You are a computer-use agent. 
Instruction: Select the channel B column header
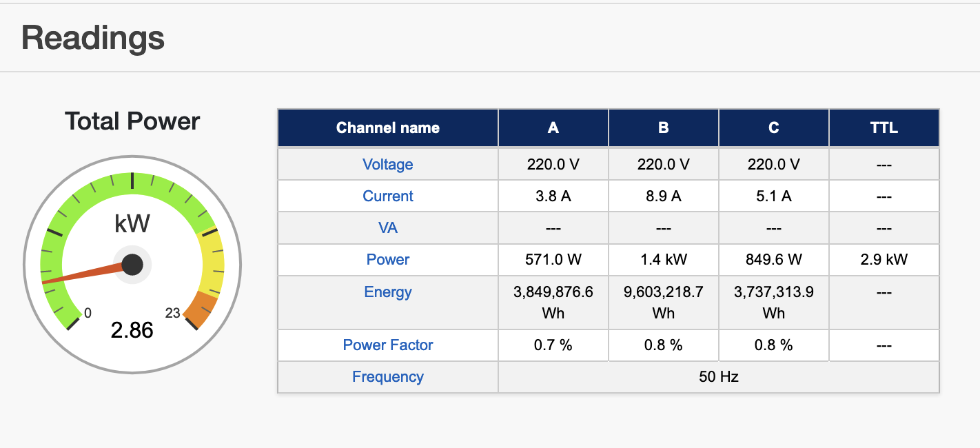pos(663,128)
